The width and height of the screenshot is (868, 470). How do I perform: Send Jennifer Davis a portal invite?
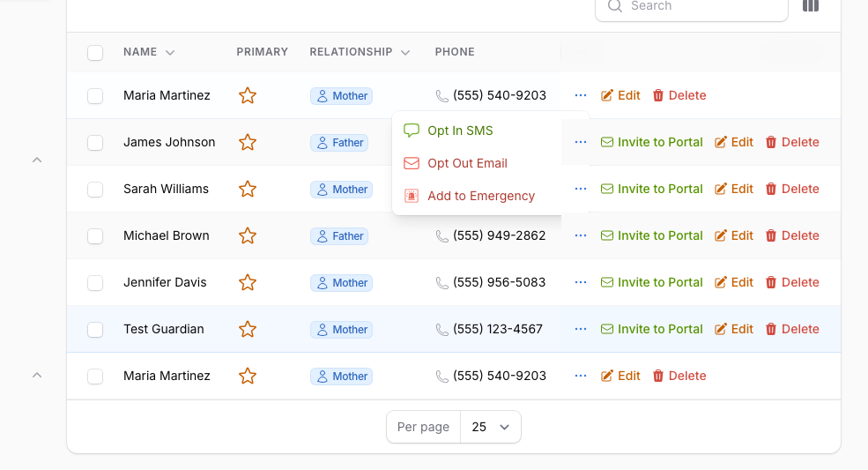(x=651, y=282)
